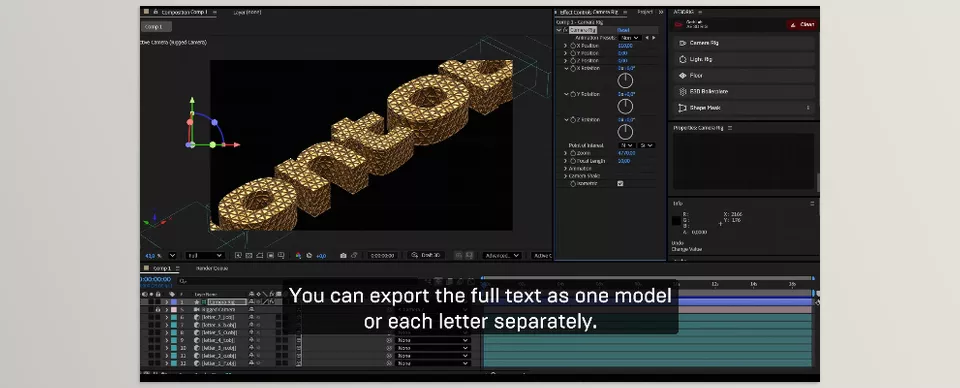Unlock the Rigged Camera layer
The image size is (960, 388).
pos(158,310)
